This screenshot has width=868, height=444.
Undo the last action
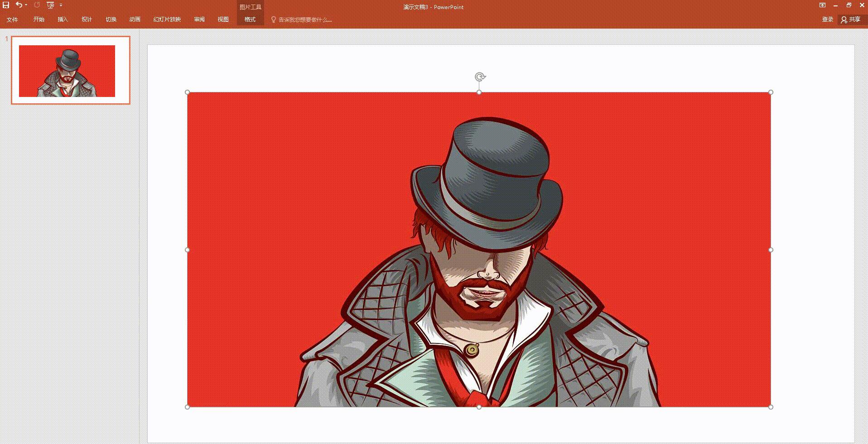[x=19, y=5]
